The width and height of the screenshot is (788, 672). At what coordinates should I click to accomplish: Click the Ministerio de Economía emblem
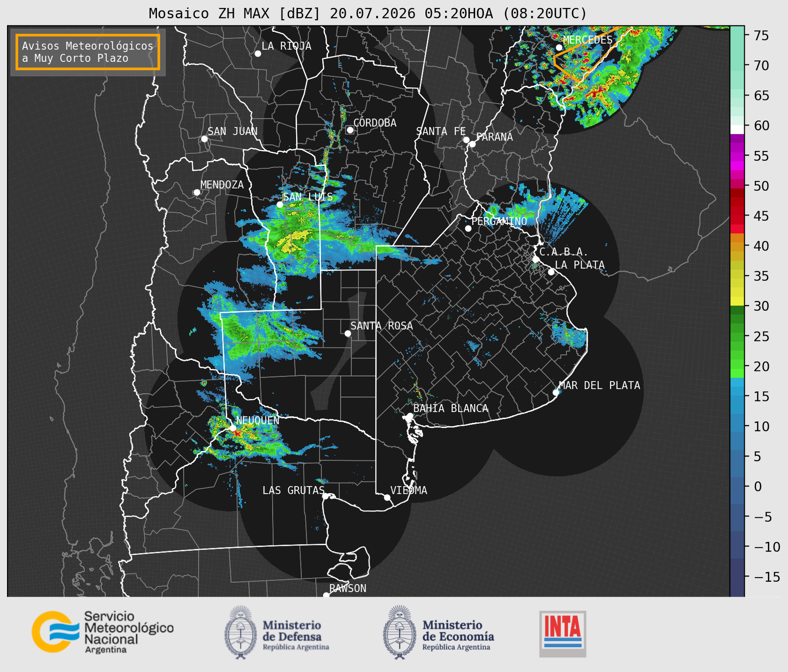point(400,632)
